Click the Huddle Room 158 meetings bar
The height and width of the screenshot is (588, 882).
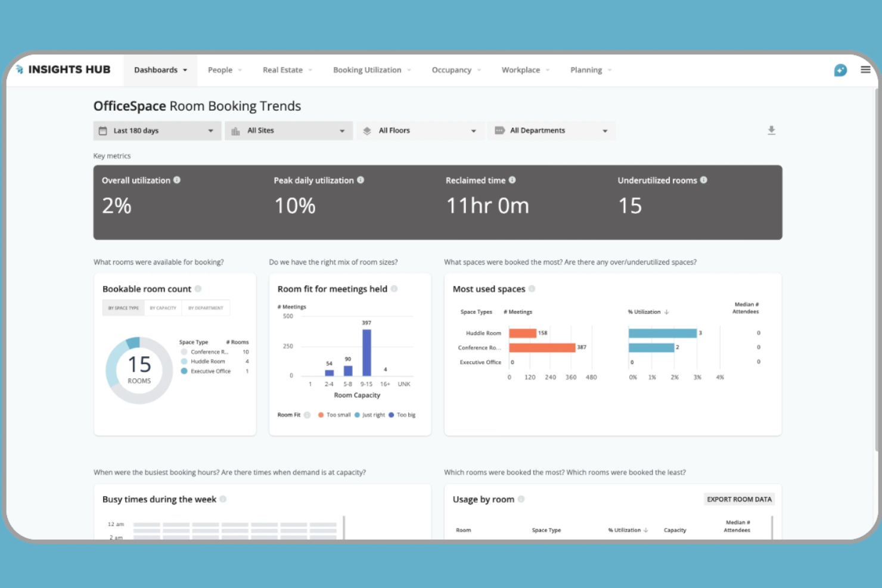click(x=523, y=333)
